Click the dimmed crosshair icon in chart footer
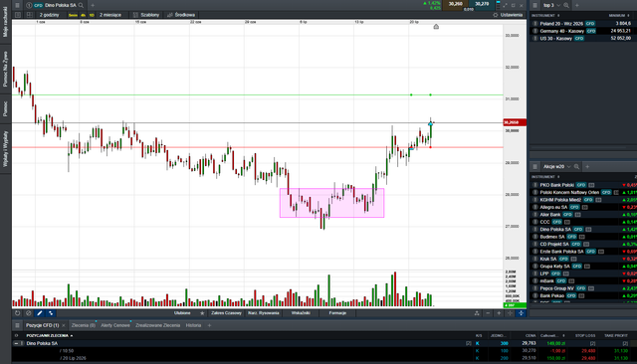637x364 pixels. [510, 313]
